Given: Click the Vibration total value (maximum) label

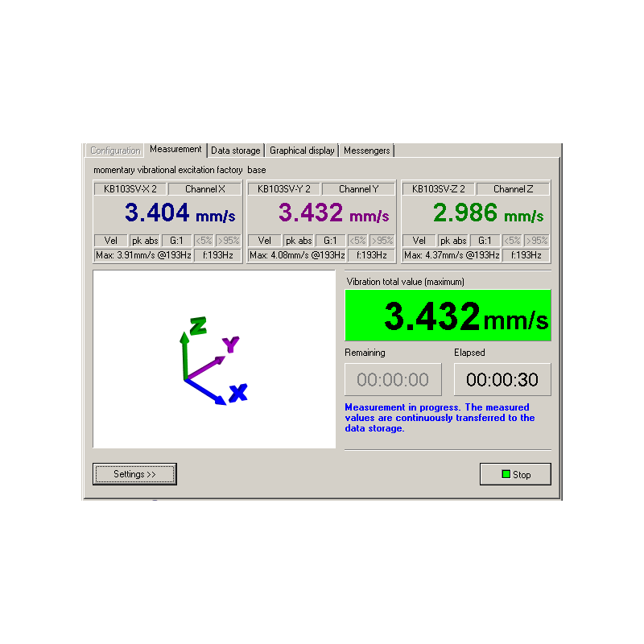Looking at the screenshot, I should click(406, 282).
